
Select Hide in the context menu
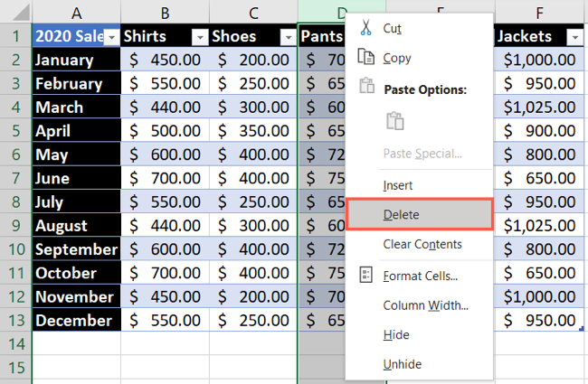pyautogui.click(x=396, y=334)
